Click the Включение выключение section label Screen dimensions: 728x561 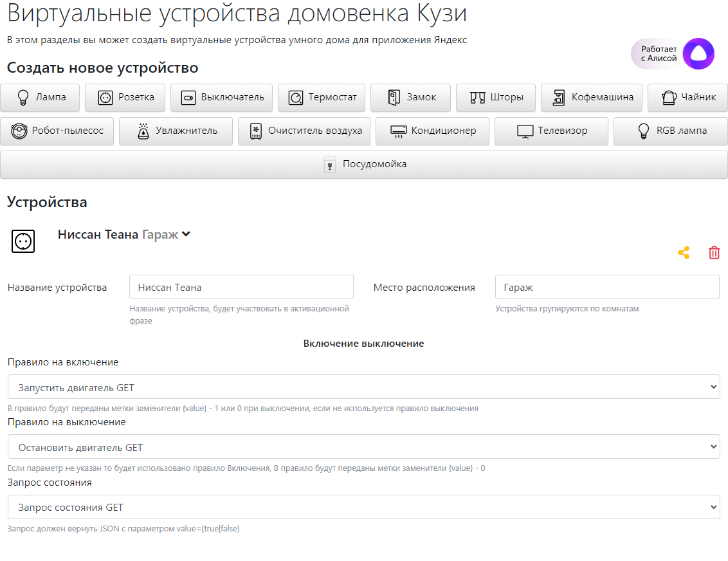[x=363, y=344]
